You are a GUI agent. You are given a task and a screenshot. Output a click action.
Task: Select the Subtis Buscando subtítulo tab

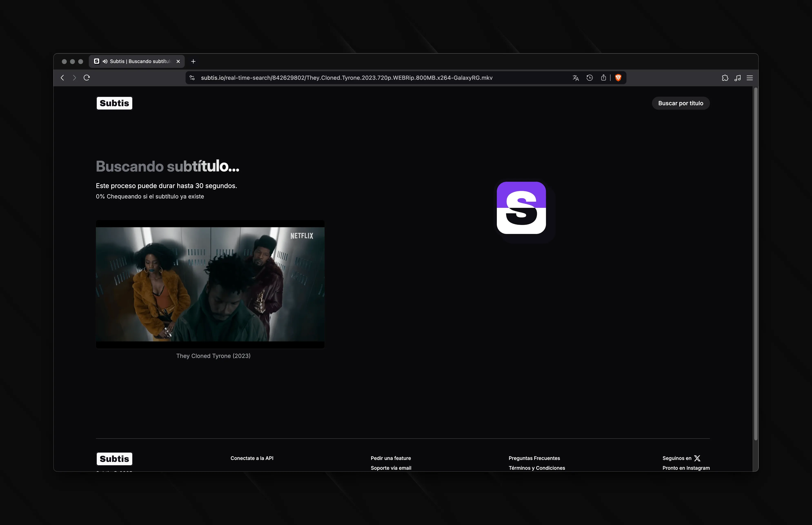[x=137, y=61]
